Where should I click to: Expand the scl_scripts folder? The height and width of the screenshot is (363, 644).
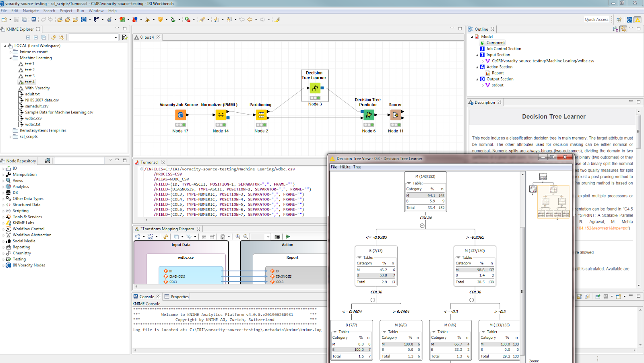click(x=10, y=137)
